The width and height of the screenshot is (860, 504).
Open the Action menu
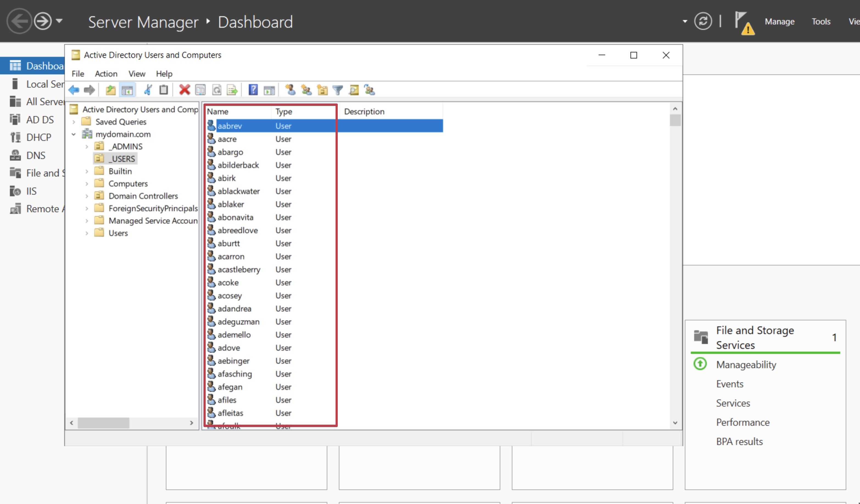click(x=106, y=74)
